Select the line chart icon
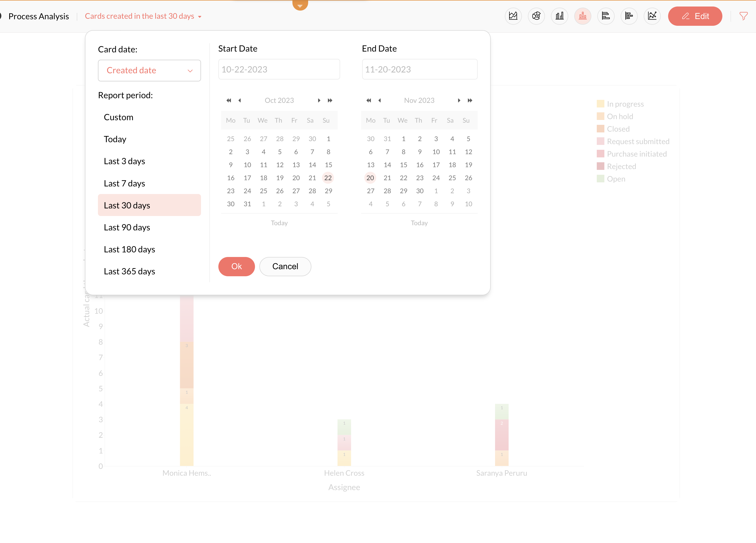 click(x=652, y=16)
